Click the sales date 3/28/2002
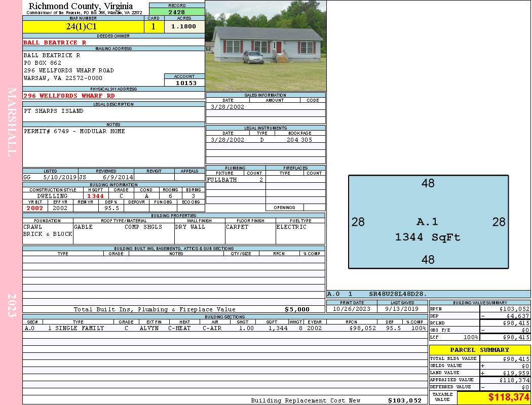This screenshot has height=405, width=532. (x=227, y=107)
